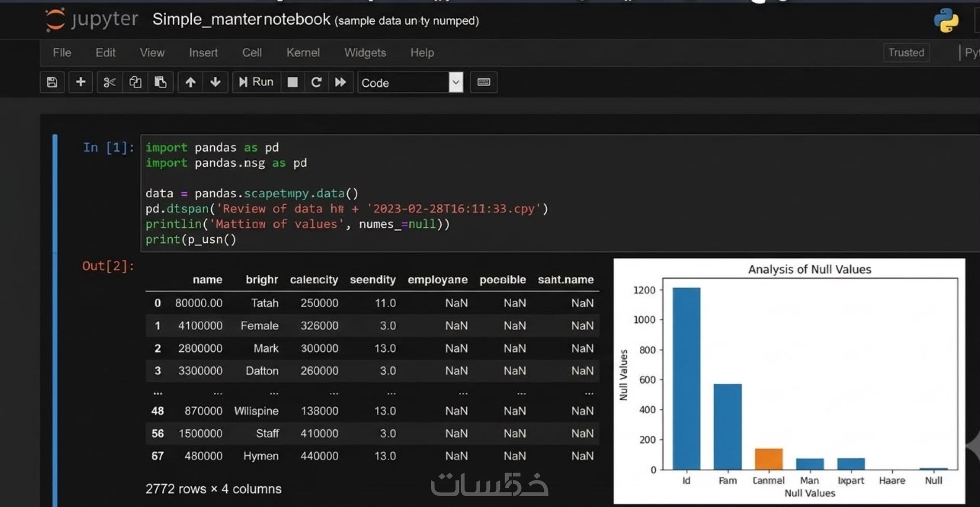Move selected cell down arrow
Image resolution: width=980 pixels, height=507 pixels.
pos(215,82)
